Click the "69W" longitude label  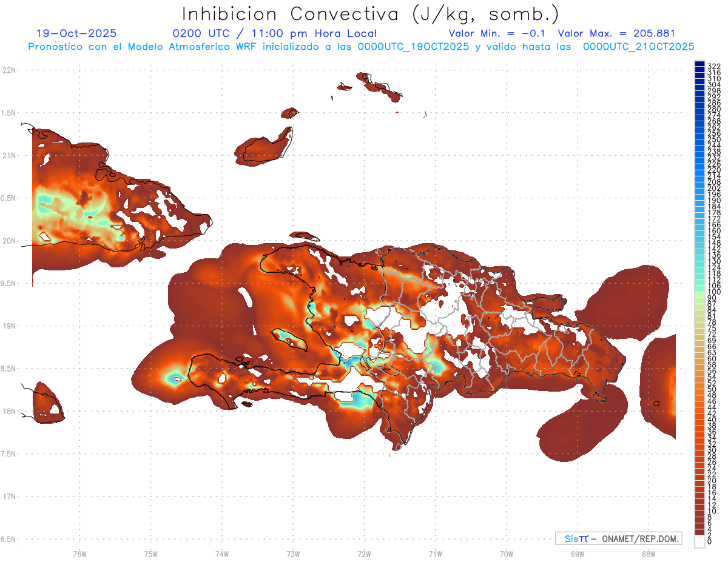[578, 554]
